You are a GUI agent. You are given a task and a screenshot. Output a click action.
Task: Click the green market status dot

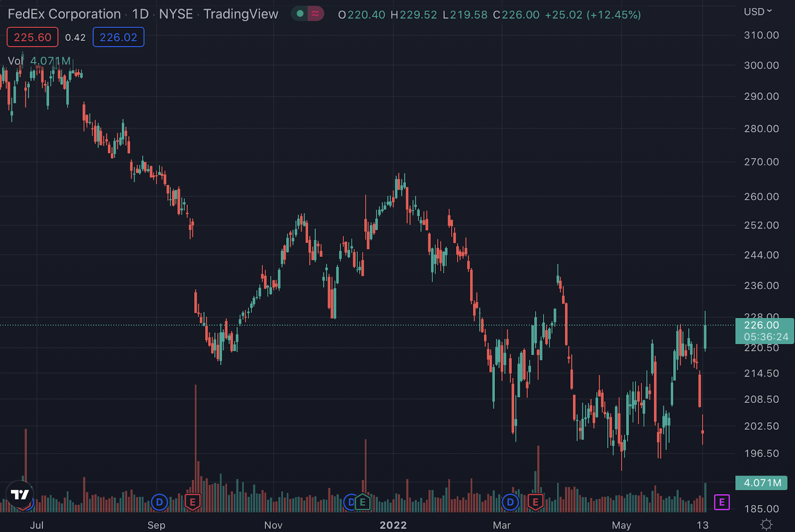[300, 14]
